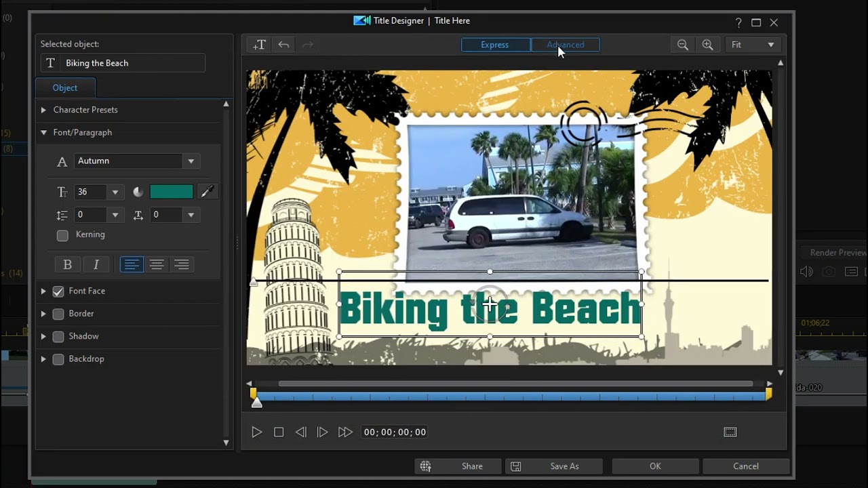Viewport: 868px width, 488px height.
Task: Click the timeline playhead marker
Action: [257, 404]
